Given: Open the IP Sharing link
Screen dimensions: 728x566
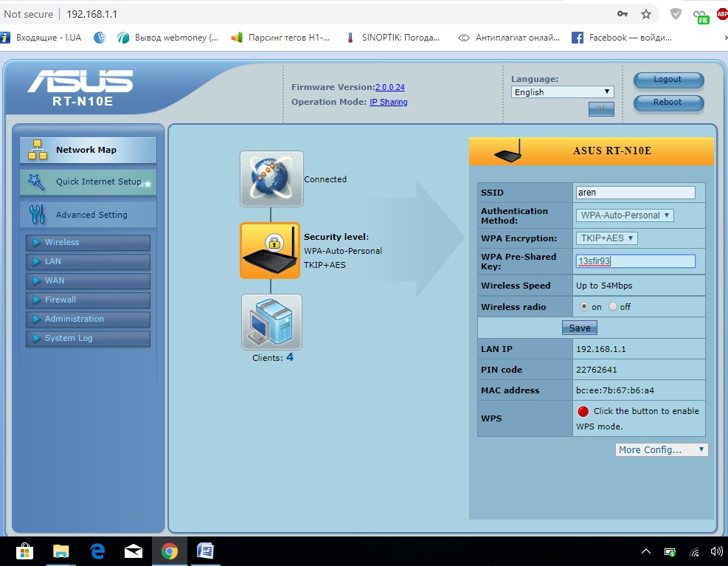Looking at the screenshot, I should coord(389,103).
